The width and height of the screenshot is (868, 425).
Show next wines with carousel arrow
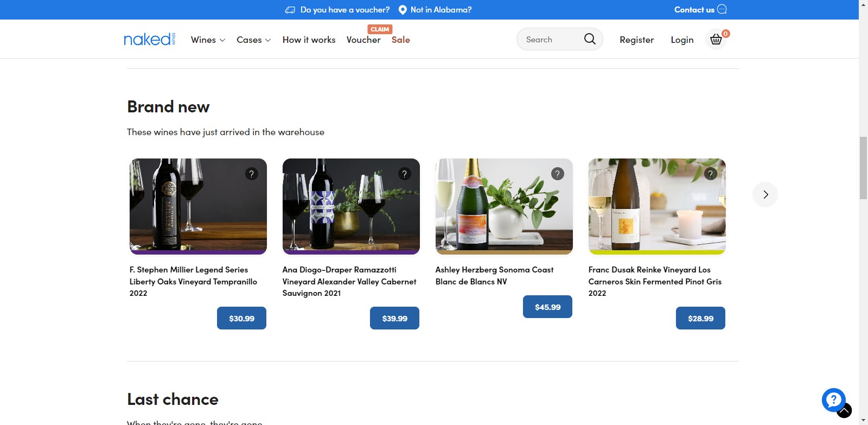point(765,194)
